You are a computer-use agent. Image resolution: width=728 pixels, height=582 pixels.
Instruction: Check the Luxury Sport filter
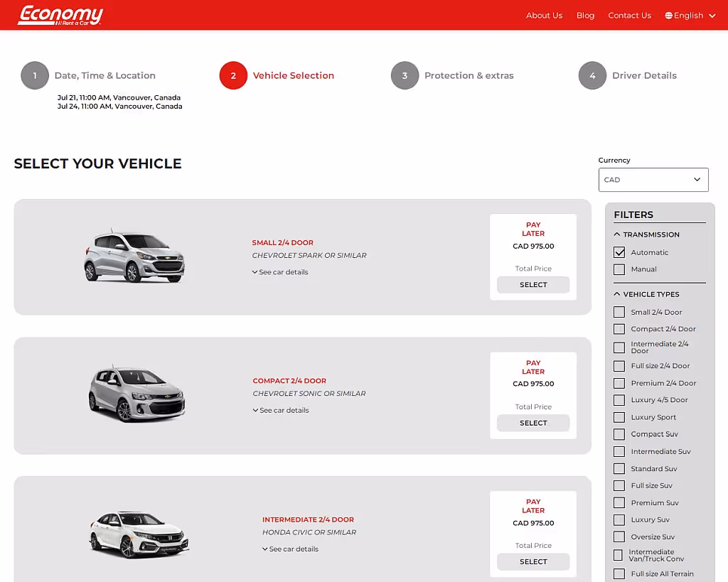[x=619, y=417]
